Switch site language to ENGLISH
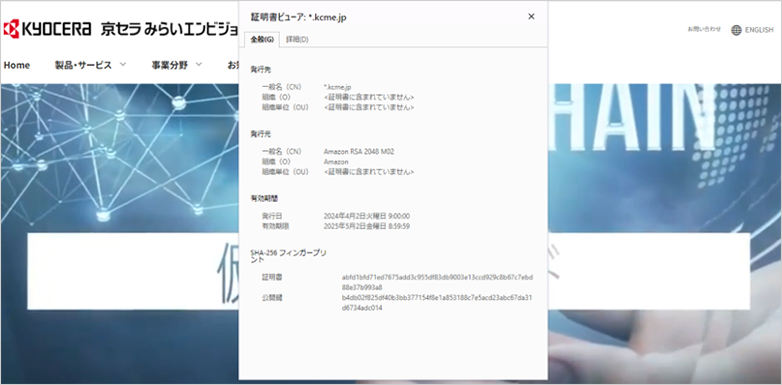Screen dimensions: 782x385 759,30
